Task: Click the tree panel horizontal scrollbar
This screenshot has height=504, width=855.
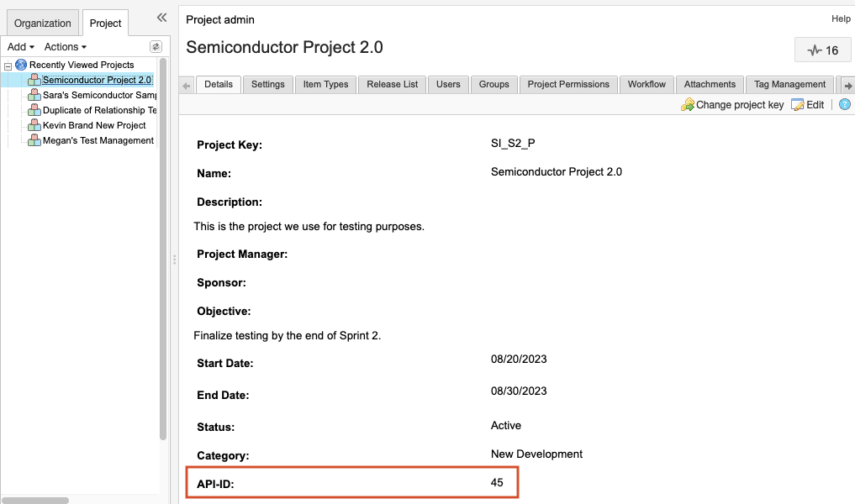Action: [35, 500]
